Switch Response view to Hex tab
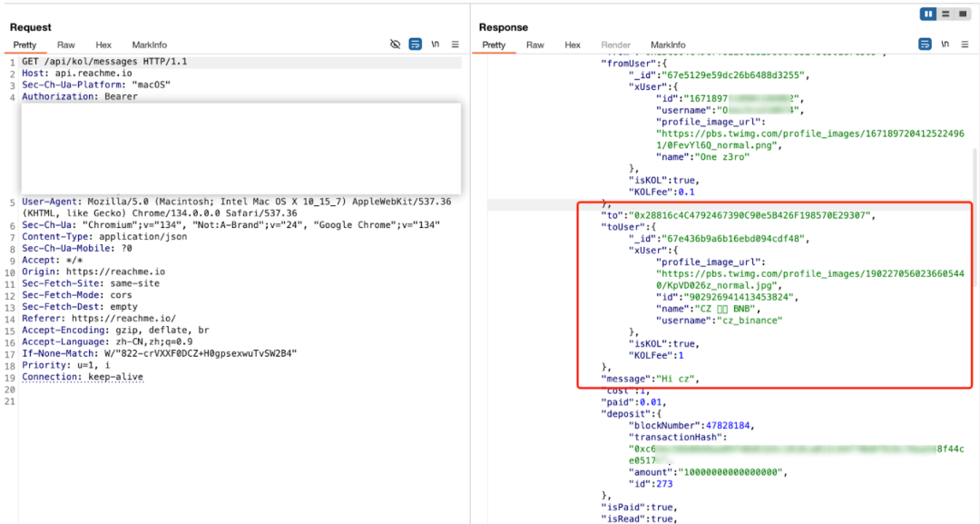 (573, 44)
